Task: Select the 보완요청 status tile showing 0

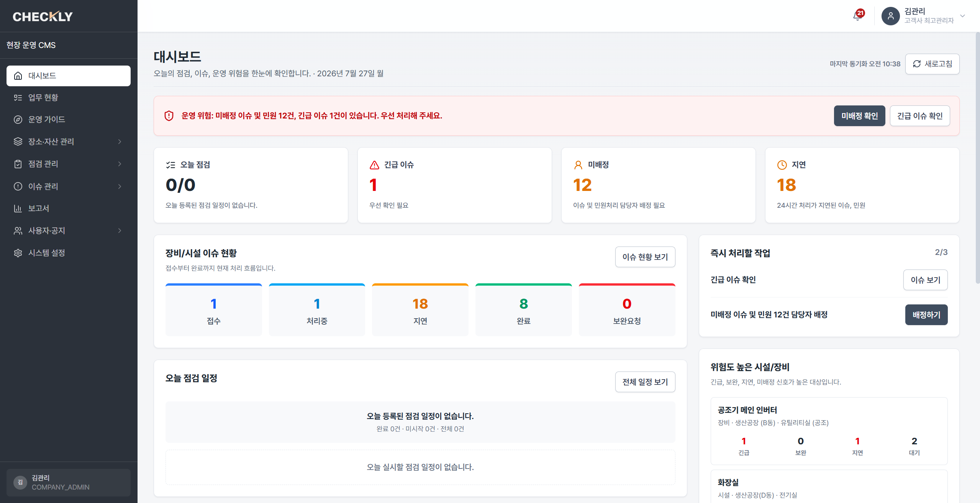Action: [627, 310]
